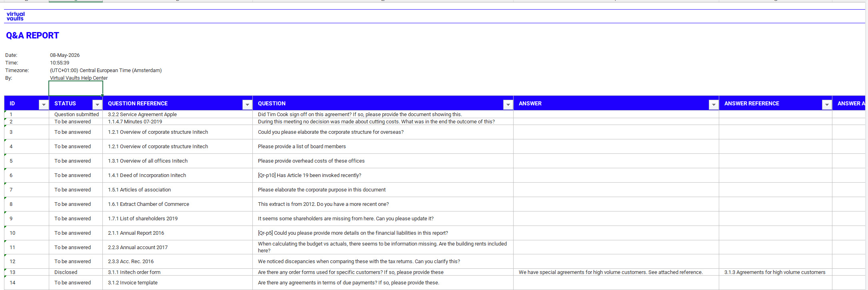Screen dimensions: 868x290
Task: Select the Q&A REPORT title
Action: click(x=32, y=36)
